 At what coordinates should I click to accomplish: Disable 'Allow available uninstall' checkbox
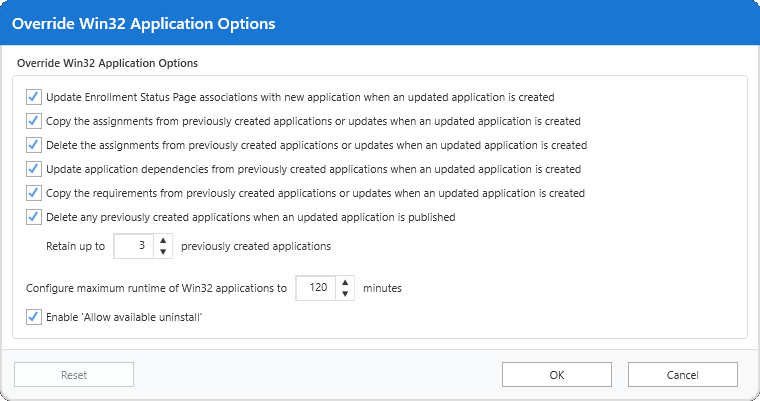pyautogui.click(x=33, y=317)
